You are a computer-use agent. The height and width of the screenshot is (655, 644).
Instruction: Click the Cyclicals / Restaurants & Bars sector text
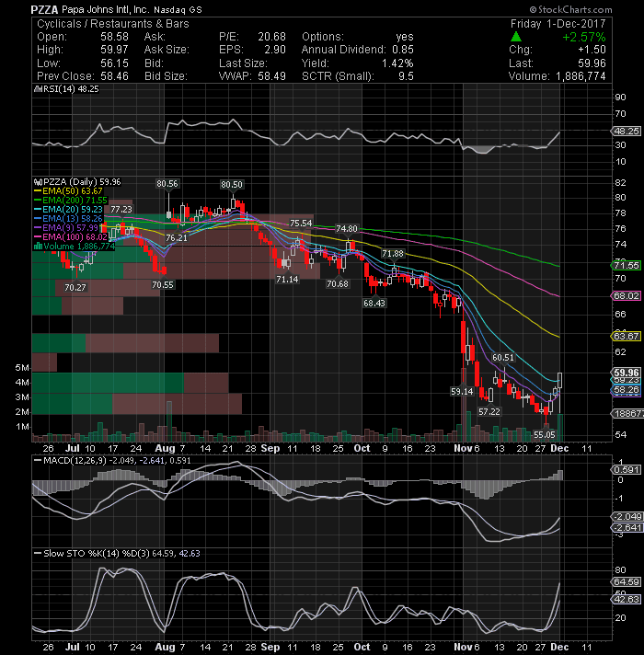pyautogui.click(x=113, y=24)
